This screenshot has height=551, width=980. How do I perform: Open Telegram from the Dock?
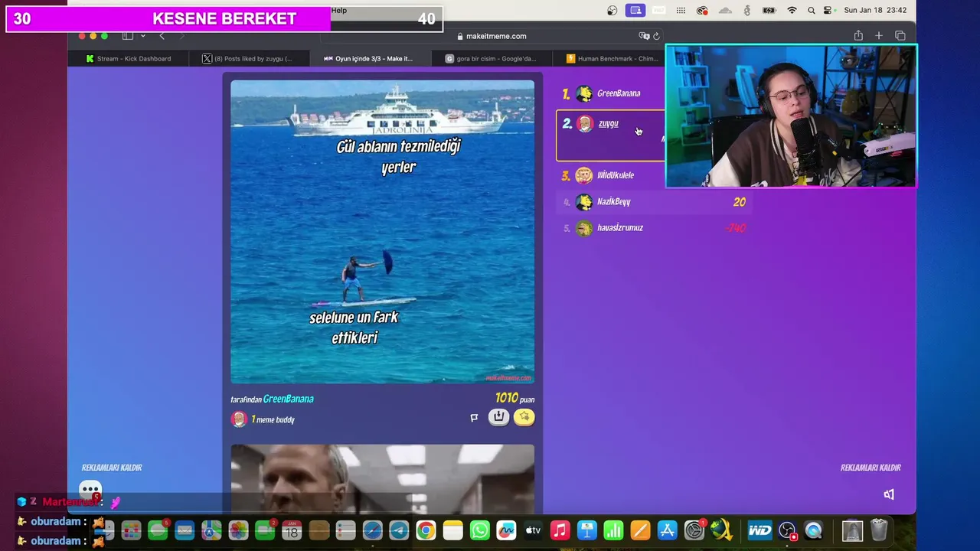pyautogui.click(x=399, y=530)
